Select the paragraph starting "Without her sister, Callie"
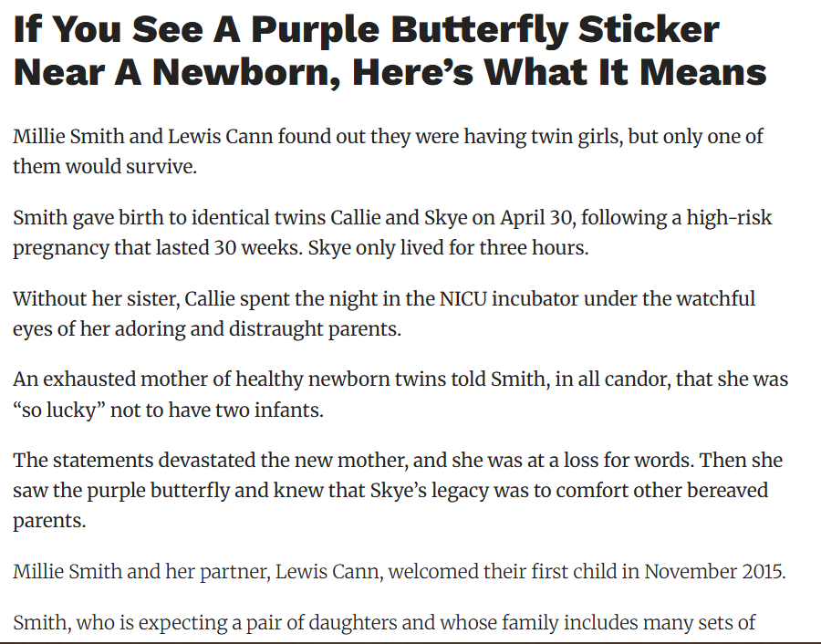Image resolution: width=821 pixels, height=644 pixels. click(x=383, y=314)
